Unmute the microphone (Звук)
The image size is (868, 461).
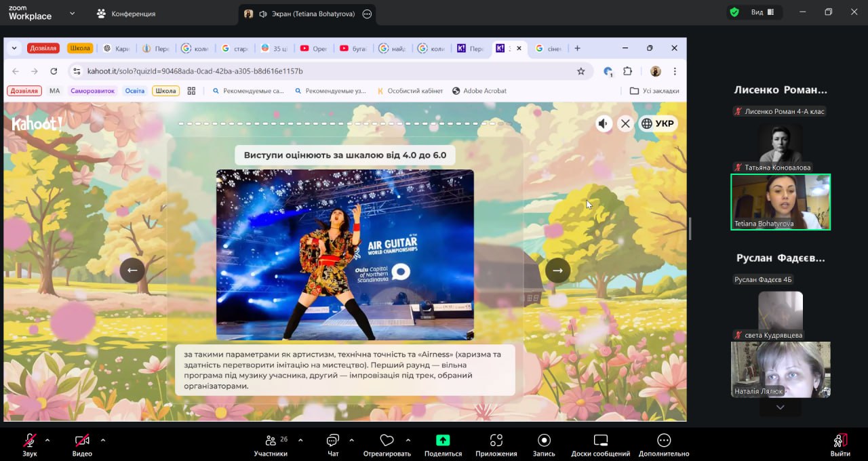pyautogui.click(x=29, y=441)
